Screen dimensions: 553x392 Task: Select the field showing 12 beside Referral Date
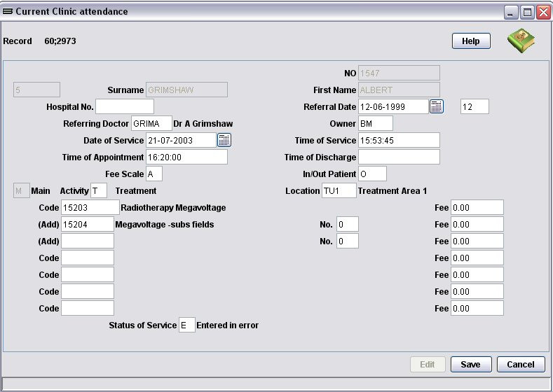click(475, 106)
